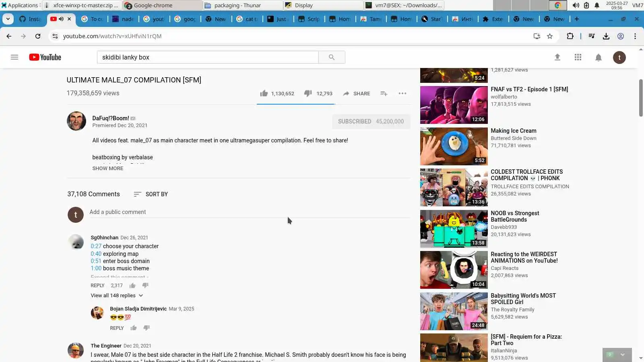Open the packaging - Thunar window
The height and width of the screenshot is (362, 644).
243,5
